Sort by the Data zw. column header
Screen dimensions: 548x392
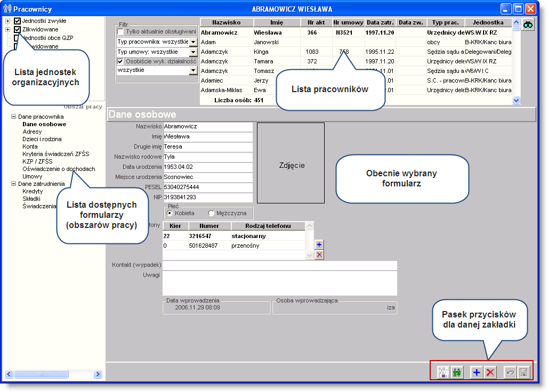pos(411,22)
